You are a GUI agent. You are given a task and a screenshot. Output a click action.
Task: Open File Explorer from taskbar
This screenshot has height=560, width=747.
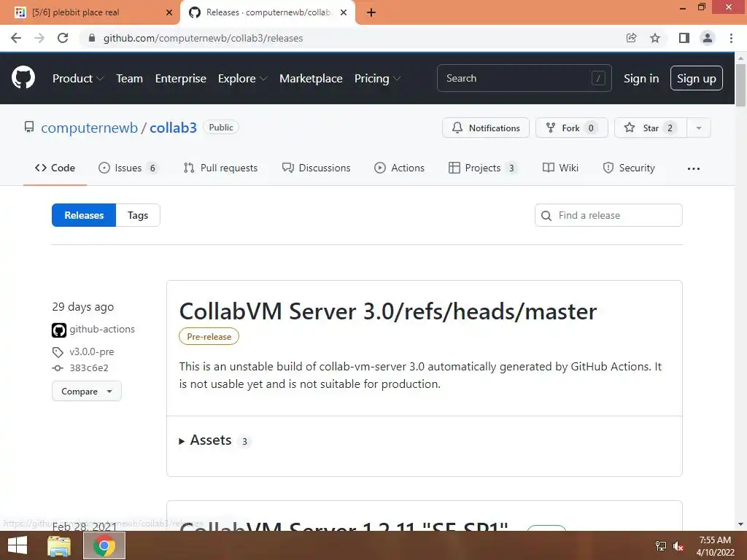coord(59,545)
